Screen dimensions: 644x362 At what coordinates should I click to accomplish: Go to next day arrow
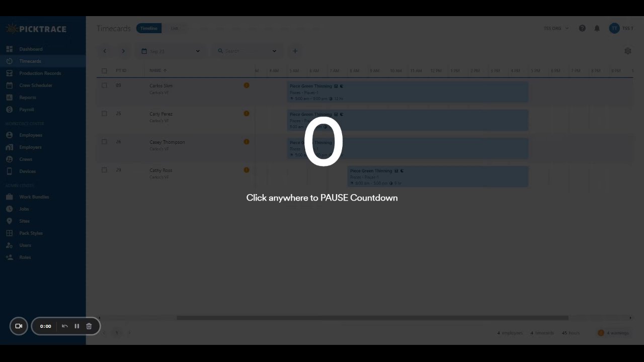(123, 51)
